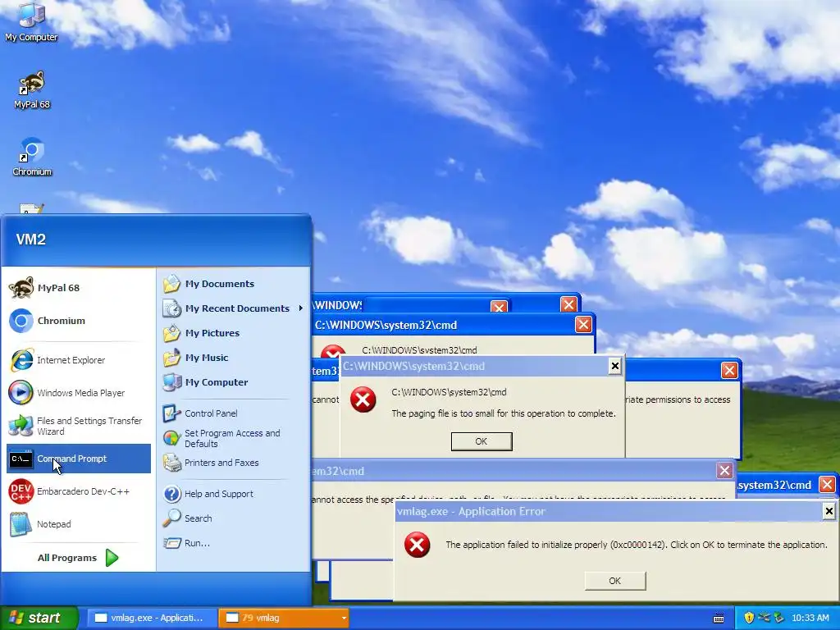The image size is (840, 630).
Task: Open the My Pictures folder
Action: tap(233, 333)
